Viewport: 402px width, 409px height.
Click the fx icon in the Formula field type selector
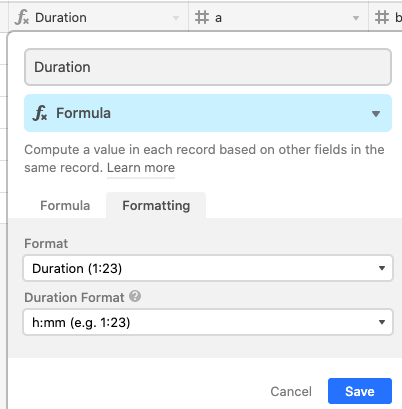point(40,113)
